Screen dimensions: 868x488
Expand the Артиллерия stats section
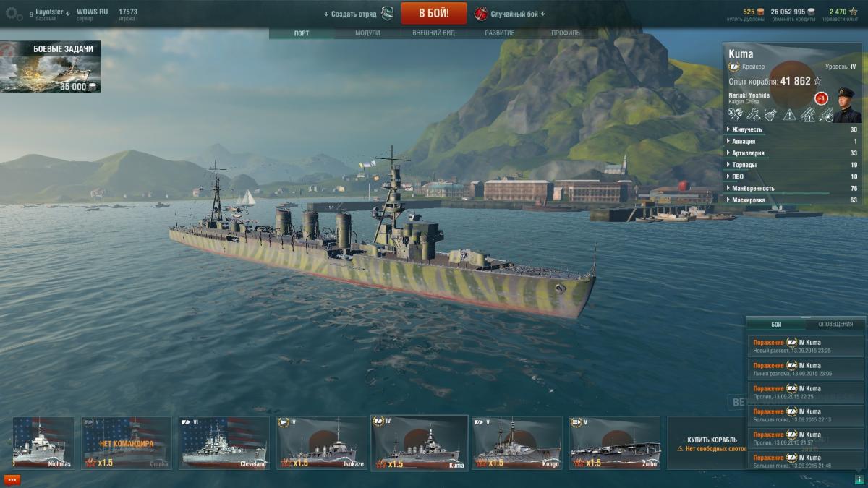tap(792, 153)
